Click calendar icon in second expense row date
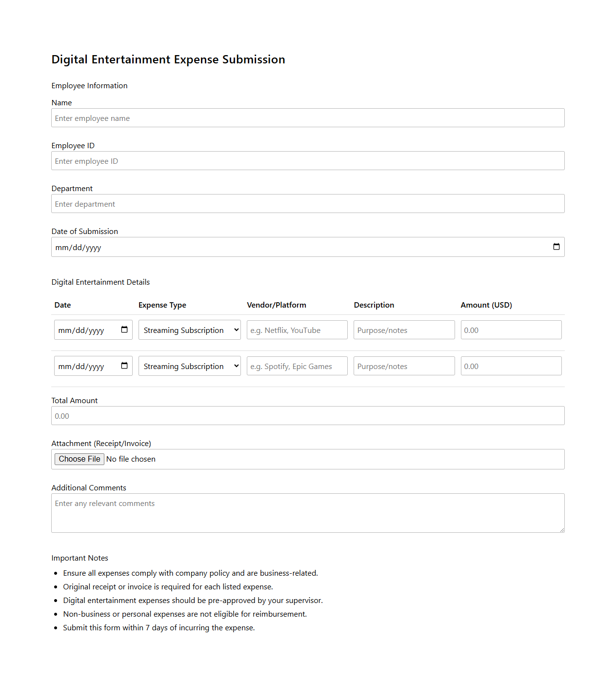The image size is (616, 681). (x=124, y=366)
